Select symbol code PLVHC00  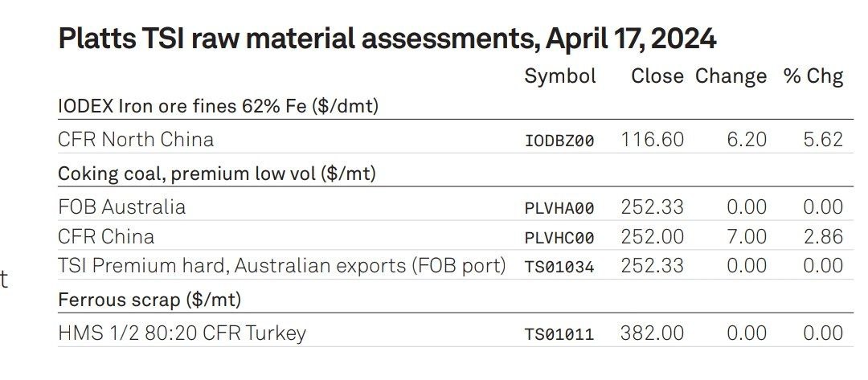(559, 238)
